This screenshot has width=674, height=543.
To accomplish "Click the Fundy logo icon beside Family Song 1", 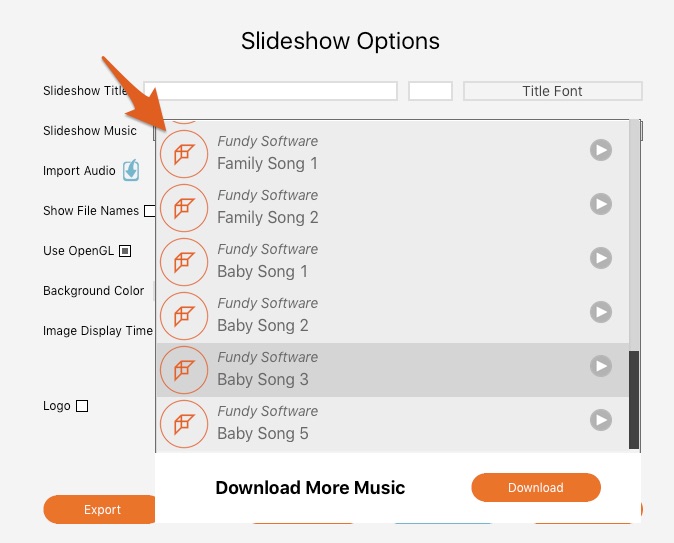I will tap(184, 154).
